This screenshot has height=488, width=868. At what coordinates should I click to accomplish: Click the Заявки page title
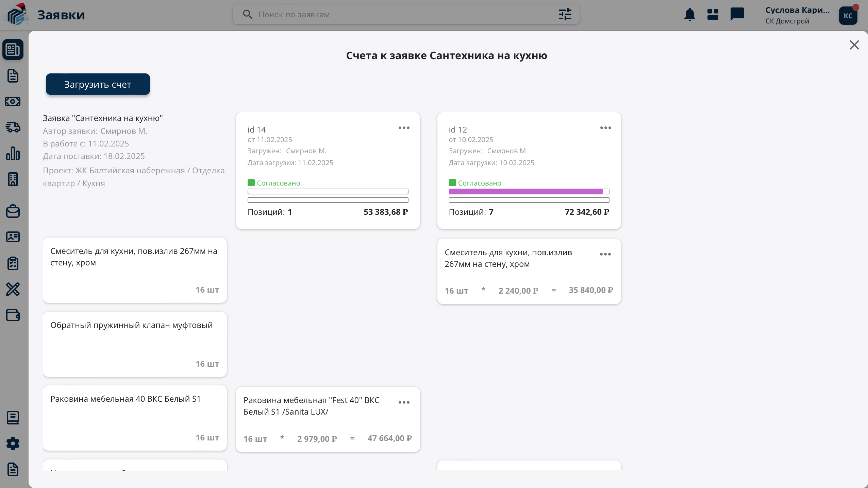point(61,15)
